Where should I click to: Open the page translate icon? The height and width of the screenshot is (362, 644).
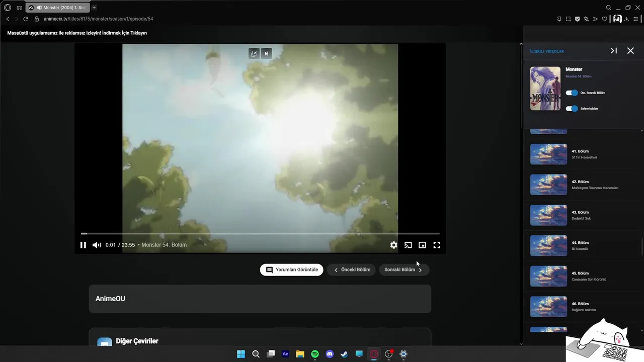coord(586,19)
